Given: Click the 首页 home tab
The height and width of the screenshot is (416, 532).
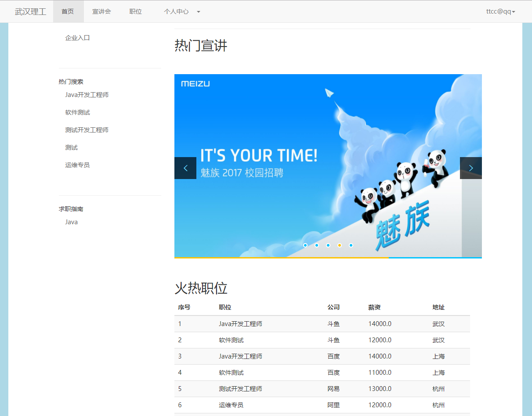Looking at the screenshot, I should tap(68, 11).
